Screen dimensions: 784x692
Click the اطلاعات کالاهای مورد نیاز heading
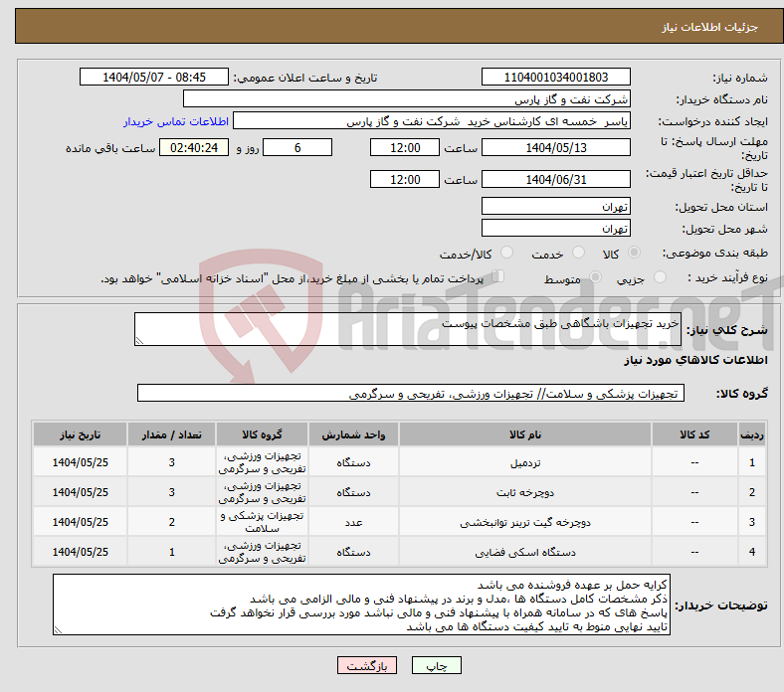tap(695, 360)
